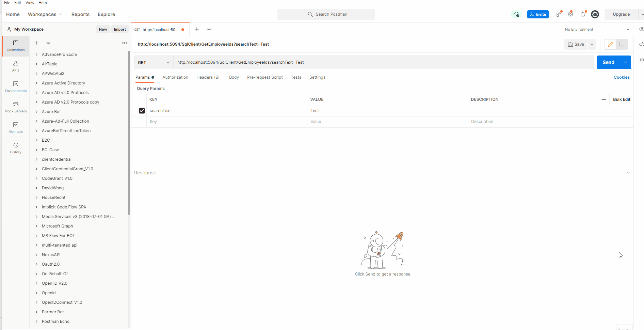Open the File menu

coord(7,3)
